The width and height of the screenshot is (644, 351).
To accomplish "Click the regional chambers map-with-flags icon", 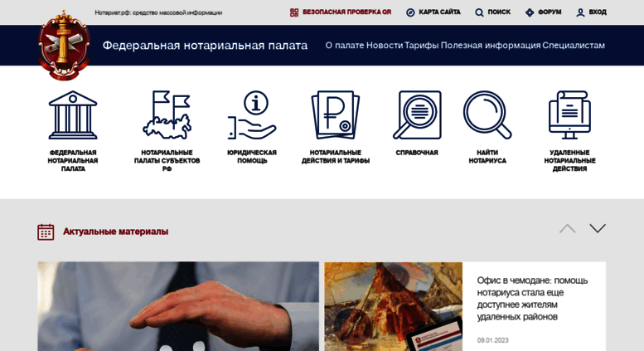I will coord(167,115).
